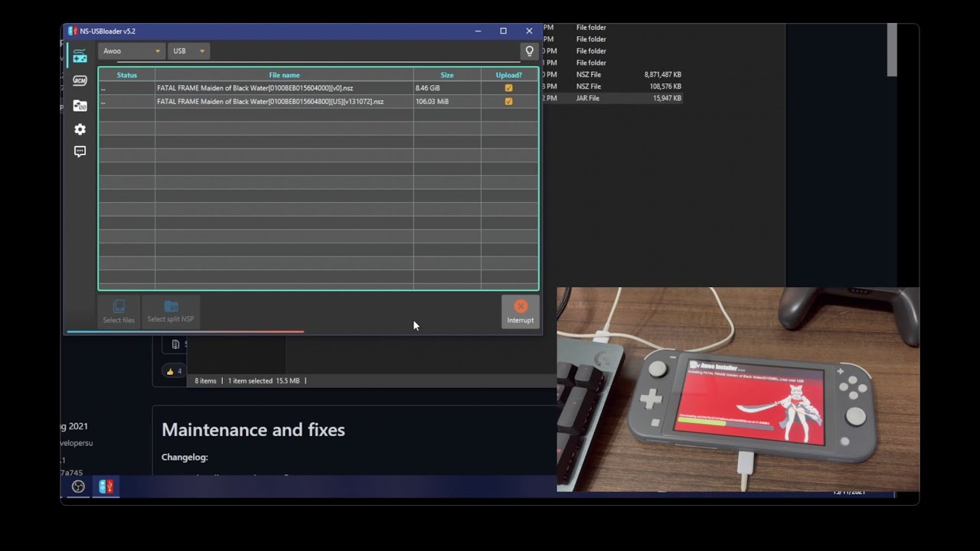Select the JAR File row in File Explorer
Viewport: 980px width, 551px height.
click(x=612, y=98)
